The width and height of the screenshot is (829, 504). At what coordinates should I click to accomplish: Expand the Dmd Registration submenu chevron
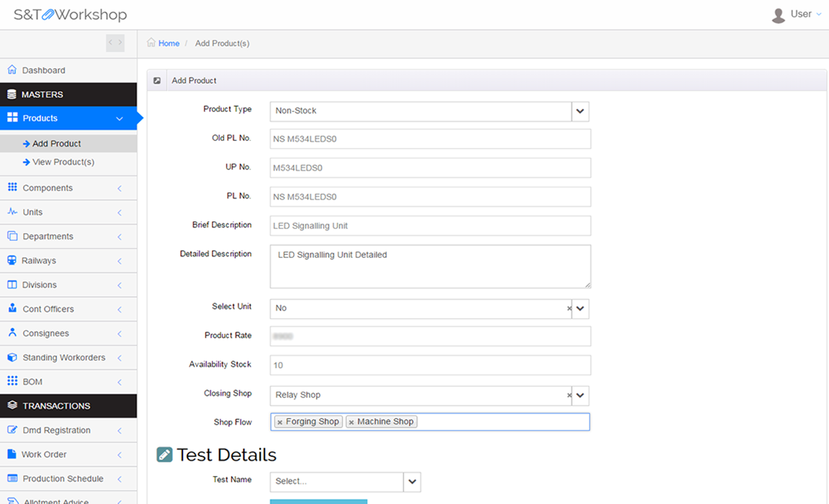(120, 431)
